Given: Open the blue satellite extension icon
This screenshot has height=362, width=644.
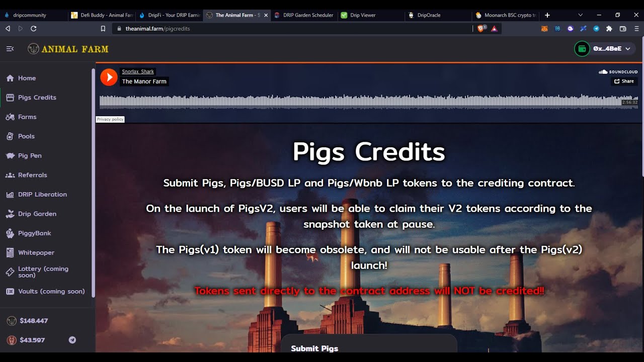Looking at the screenshot, I should pyautogui.click(x=583, y=29).
